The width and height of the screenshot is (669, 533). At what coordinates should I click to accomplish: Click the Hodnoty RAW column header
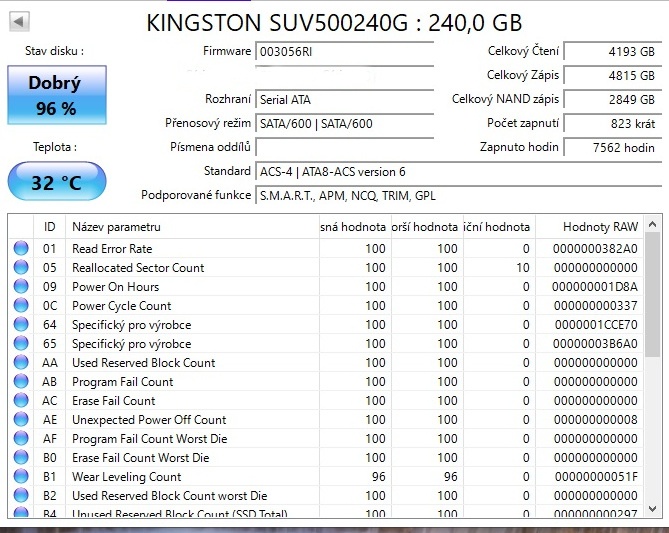(589, 227)
